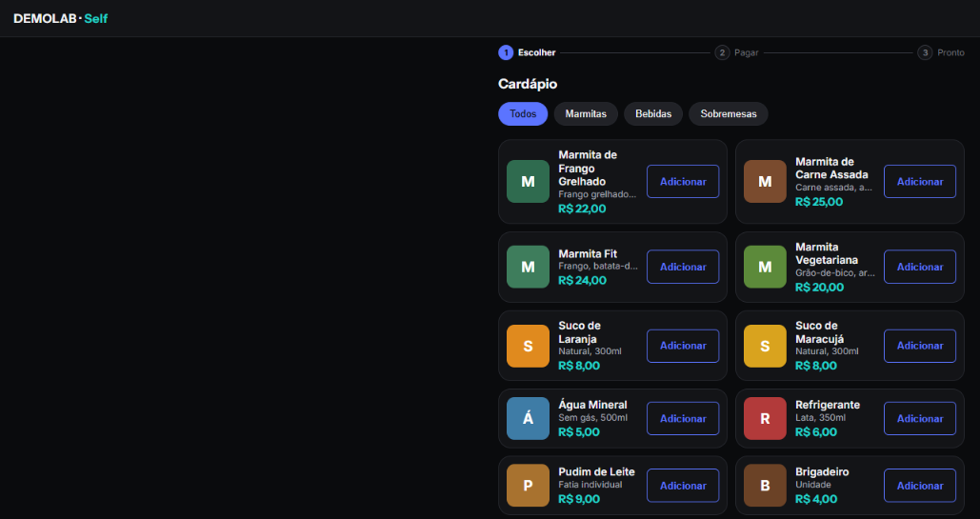Click the P icon for Pudim de Leite
980x519 pixels.
[529, 486]
